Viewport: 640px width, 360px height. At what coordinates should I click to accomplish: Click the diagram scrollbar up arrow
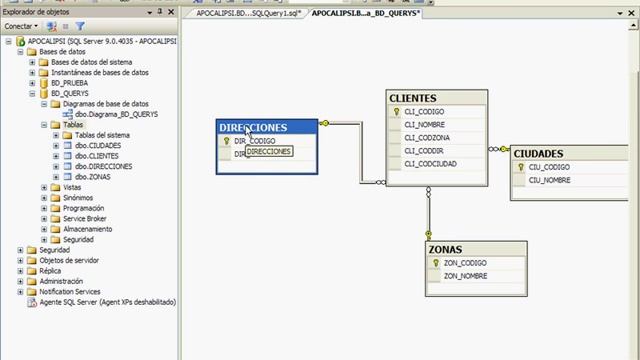633,26
